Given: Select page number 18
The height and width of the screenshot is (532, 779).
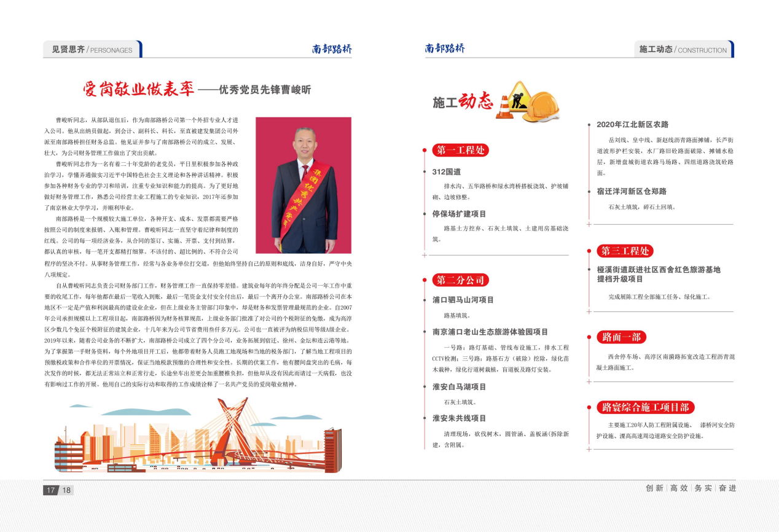Looking at the screenshot, I should (x=66, y=490).
